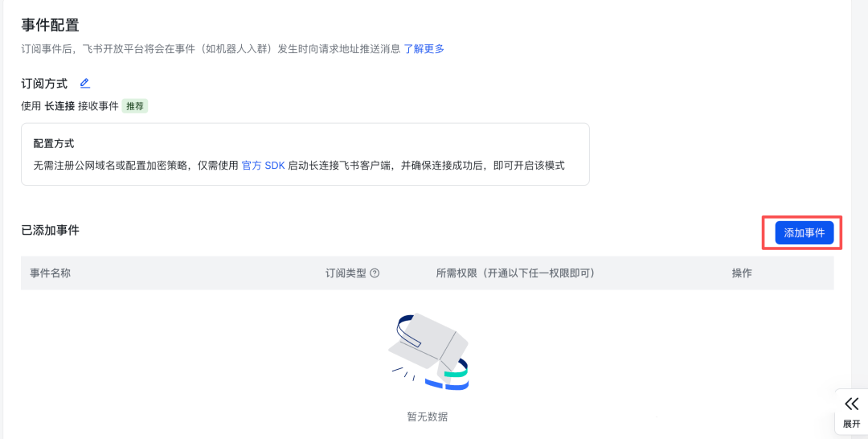Click the 订阅方式 section title

[x=44, y=84]
